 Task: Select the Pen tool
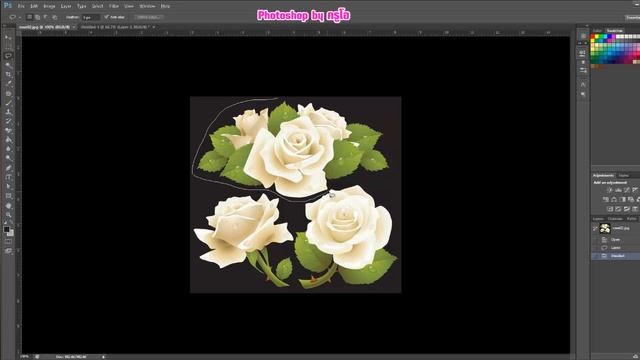(x=8, y=168)
